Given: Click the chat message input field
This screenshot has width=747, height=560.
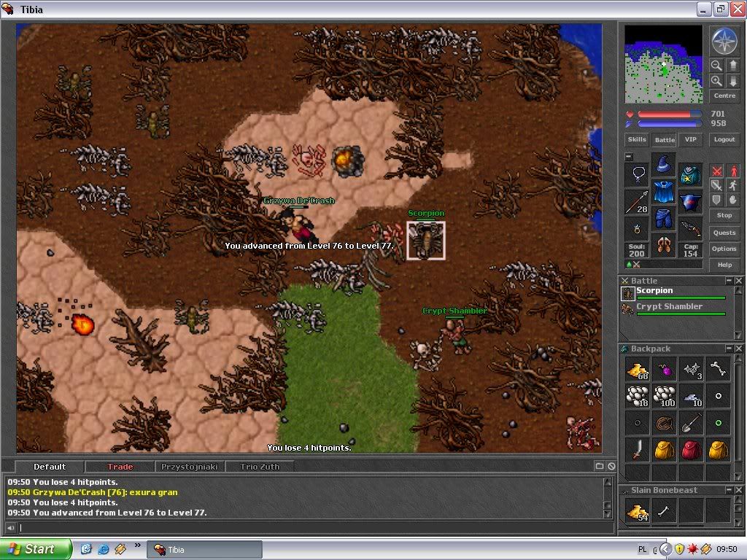Looking at the screenshot, I should (x=315, y=528).
